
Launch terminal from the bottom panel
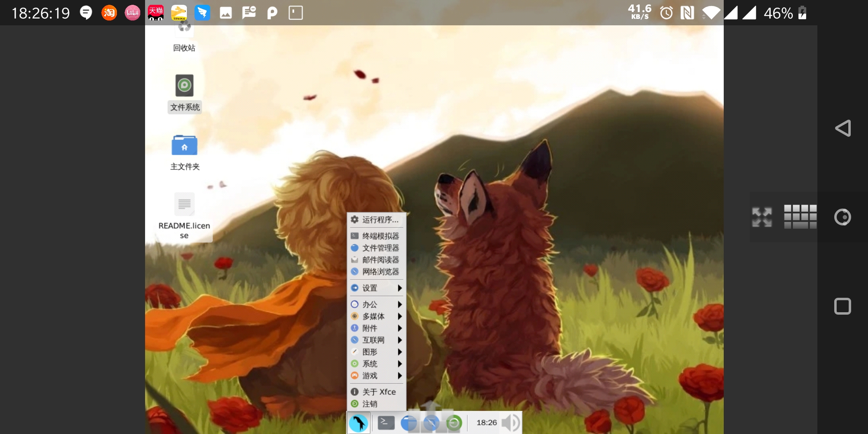click(386, 423)
